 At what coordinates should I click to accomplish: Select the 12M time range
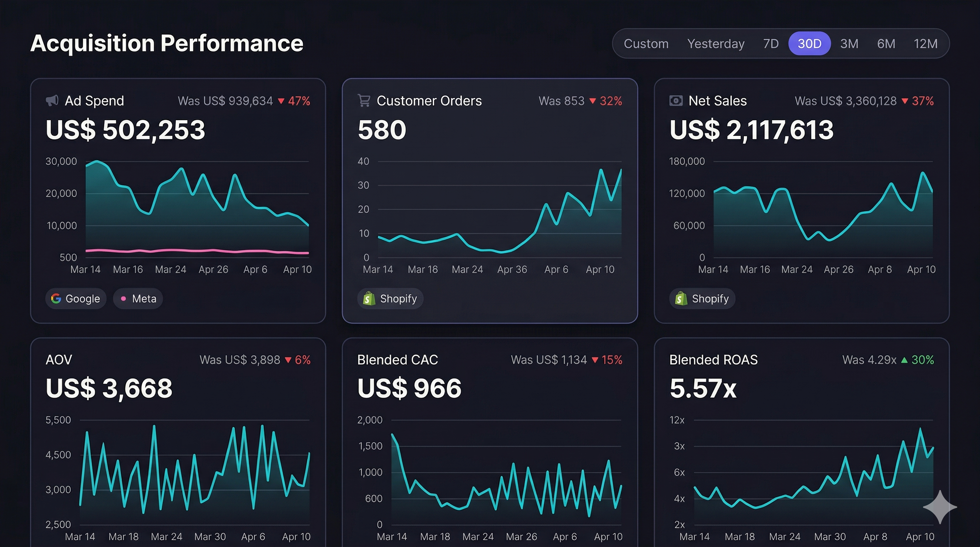925,44
